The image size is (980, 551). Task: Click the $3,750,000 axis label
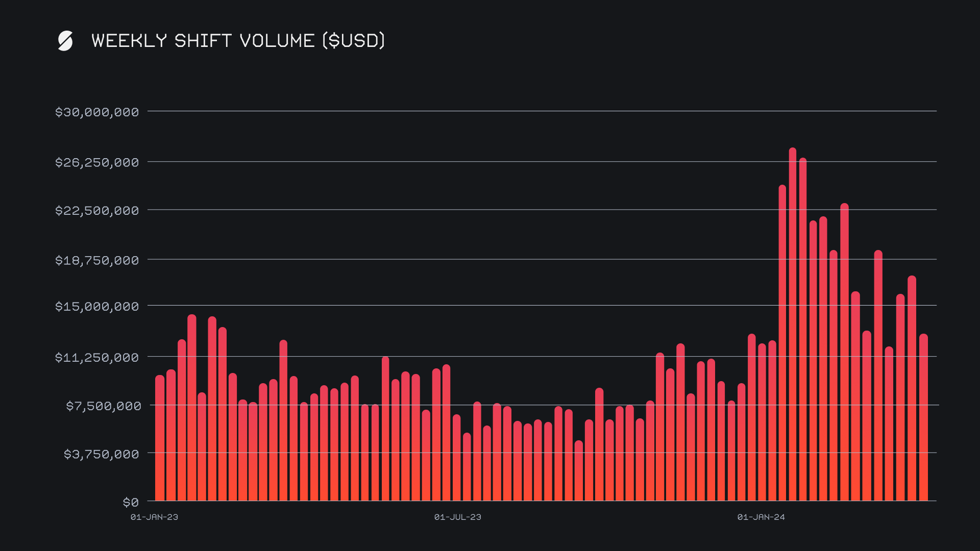pos(101,454)
